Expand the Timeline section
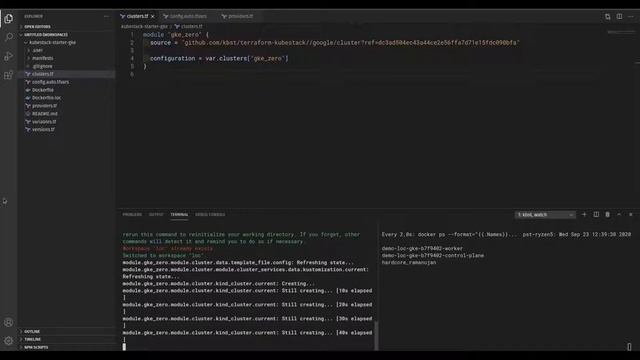The image size is (640, 360). 67,339
